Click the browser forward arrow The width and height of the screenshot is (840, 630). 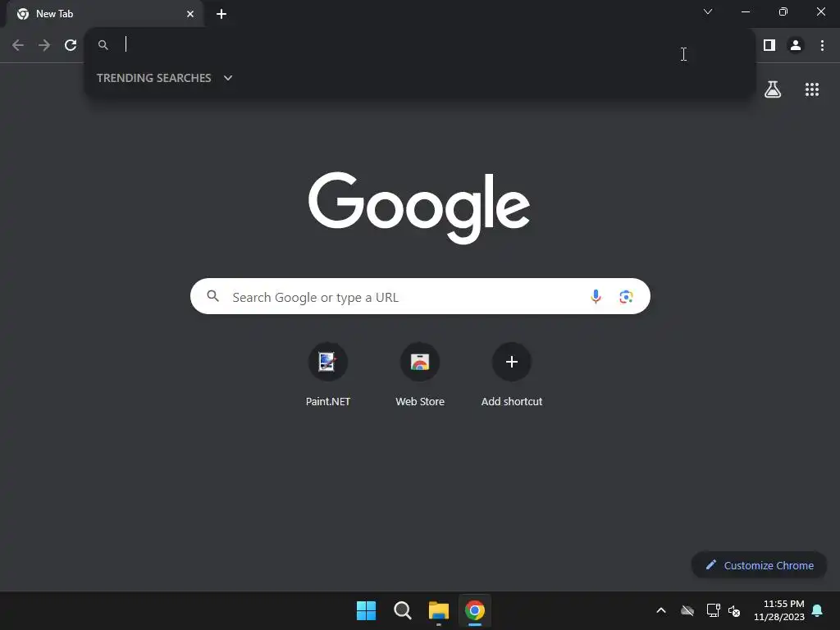click(44, 45)
